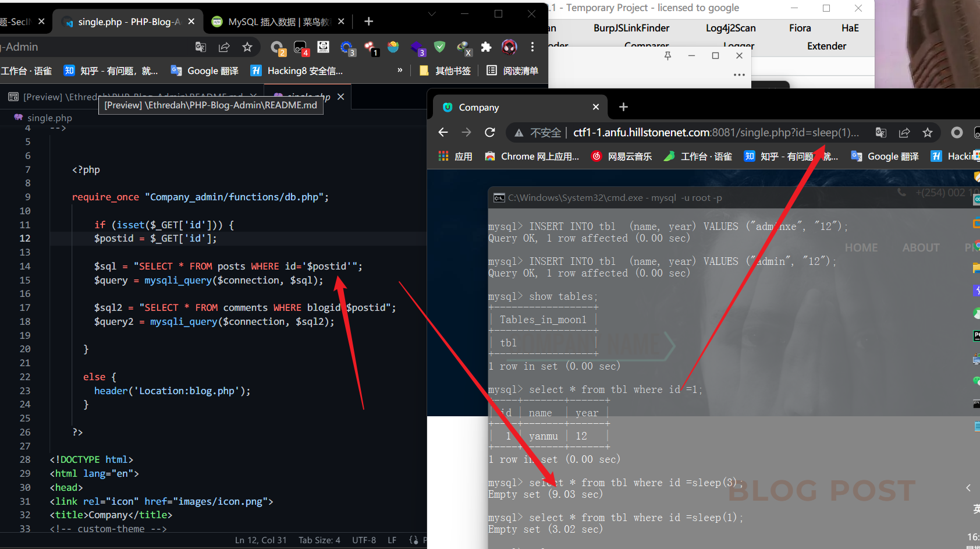This screenshot has width=980, height=549.
Task: Open Google 翻译 bookmark in Company browser
Action: [885, 156]
